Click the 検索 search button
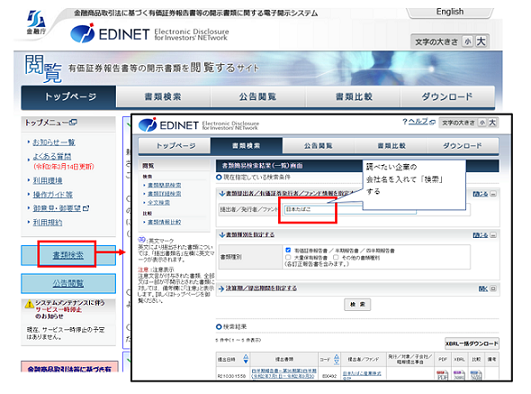 tap(358, 304)
